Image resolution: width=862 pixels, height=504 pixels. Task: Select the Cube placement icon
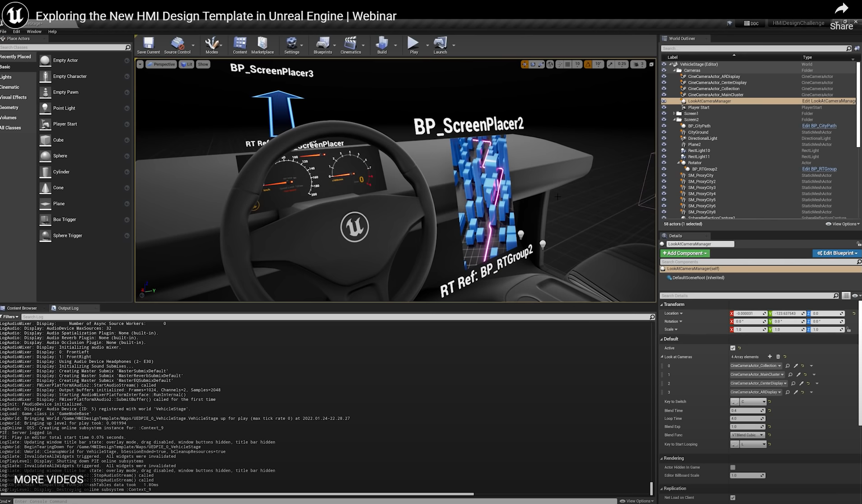pos(45,140)
